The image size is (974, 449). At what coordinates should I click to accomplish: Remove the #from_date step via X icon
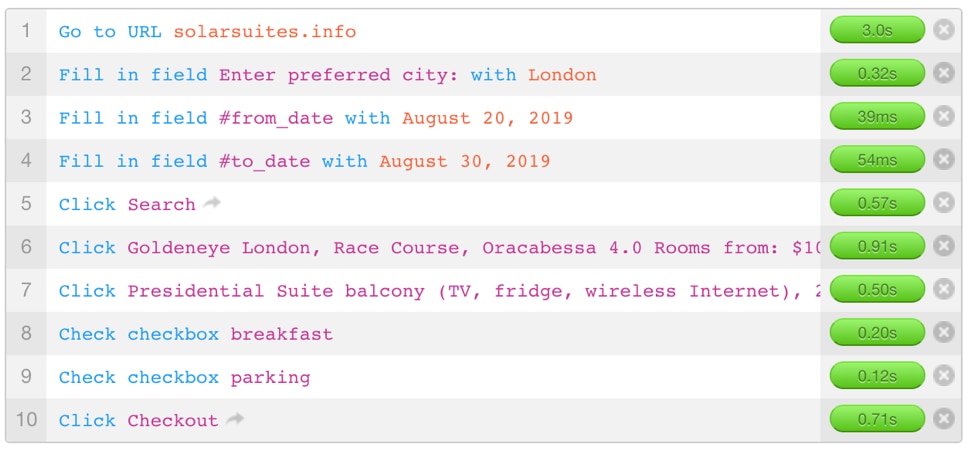944,116
